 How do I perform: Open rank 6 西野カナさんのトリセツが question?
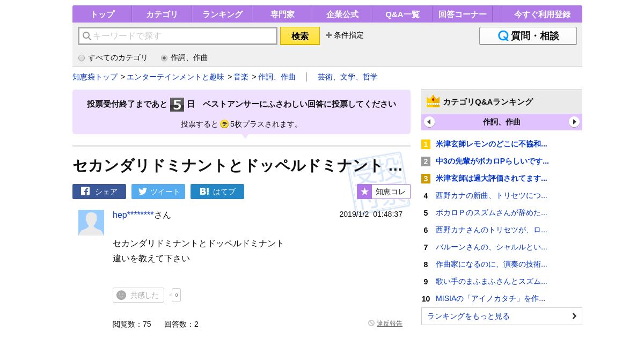492,230
